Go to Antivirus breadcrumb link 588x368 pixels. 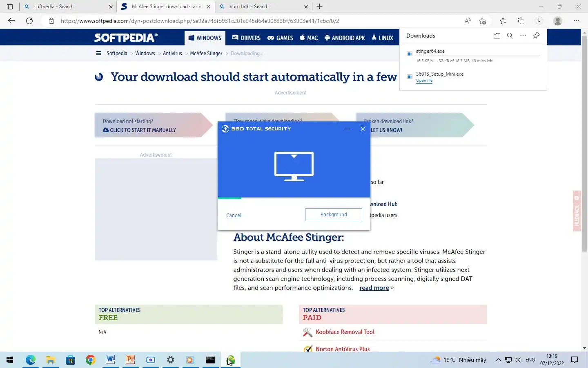click(172, 54)
